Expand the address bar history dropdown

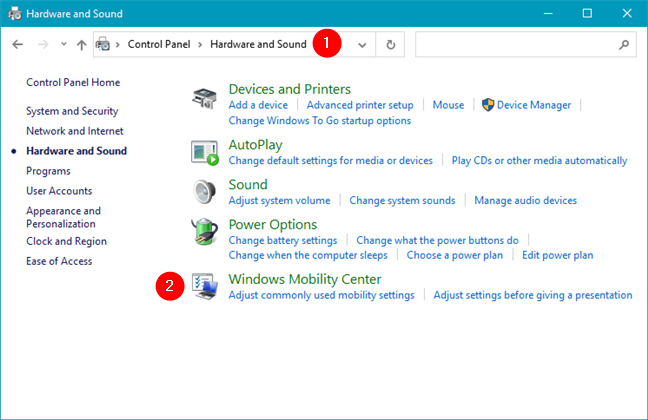tap(362, 45)
